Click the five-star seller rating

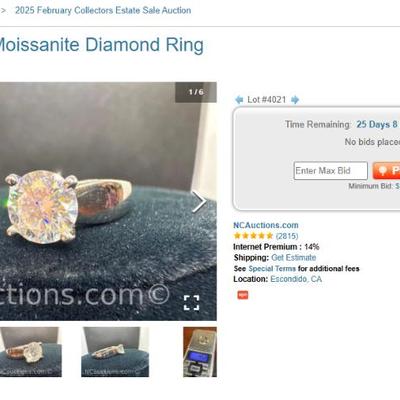253,236
